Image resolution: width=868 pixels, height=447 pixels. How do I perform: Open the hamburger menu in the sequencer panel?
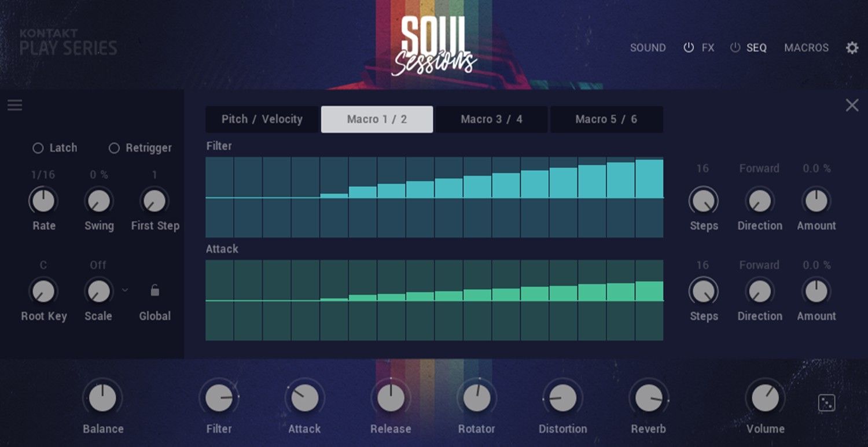[x=14, y=105]
